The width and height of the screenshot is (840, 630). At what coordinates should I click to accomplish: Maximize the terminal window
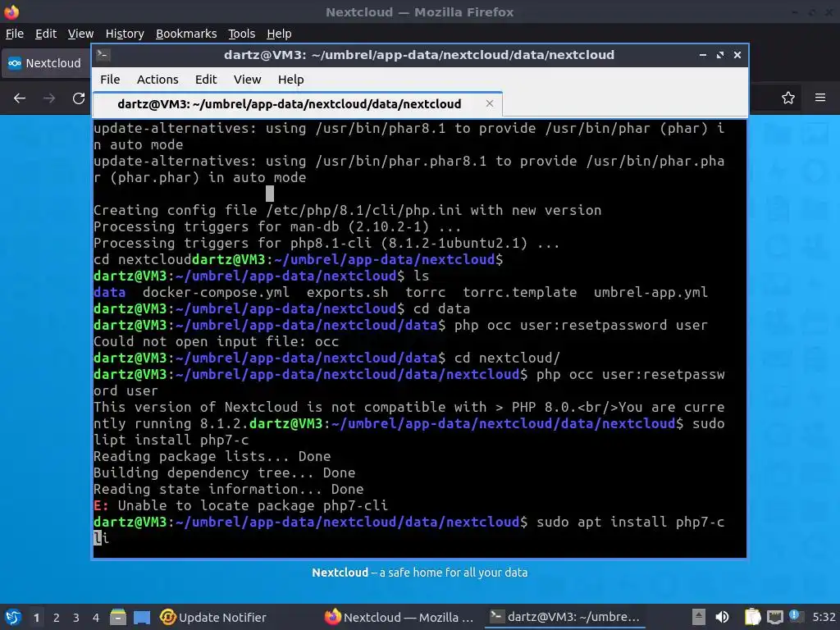point(720,55)
